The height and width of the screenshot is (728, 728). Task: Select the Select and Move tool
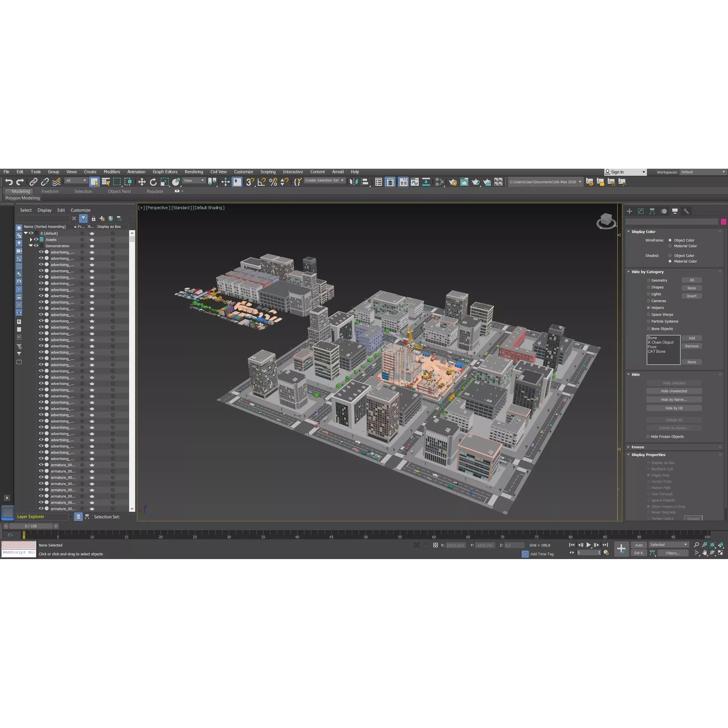click(x=142, y=182)
